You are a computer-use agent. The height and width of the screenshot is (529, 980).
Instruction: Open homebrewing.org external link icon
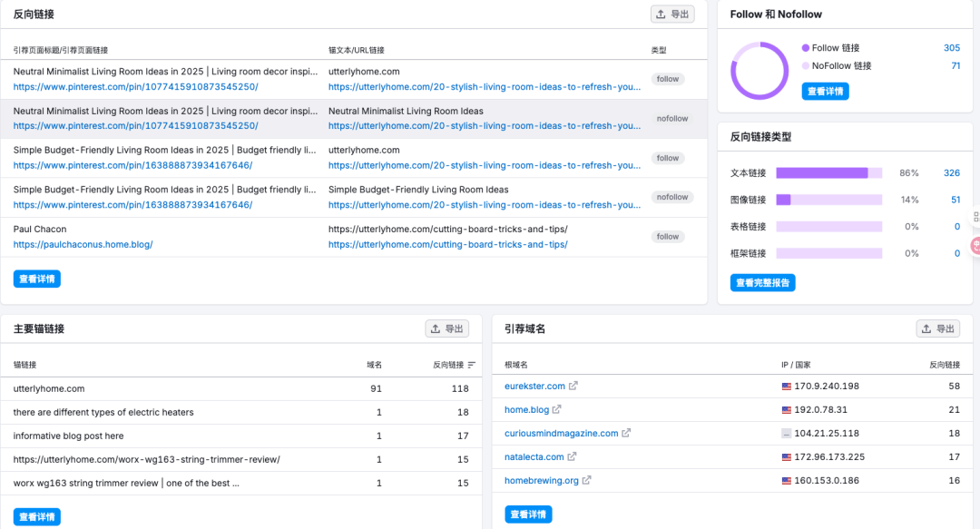[x=587, y=481]
